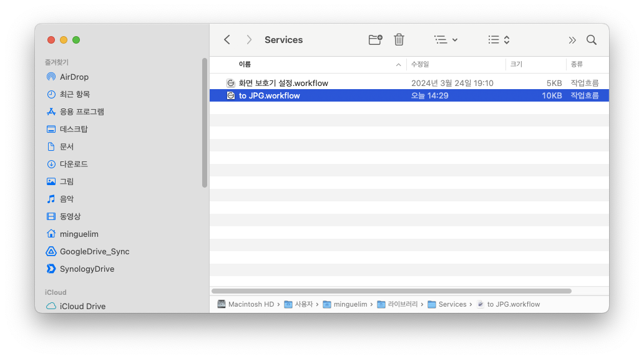Sort by 크기 column header

(x=516, y=64)
